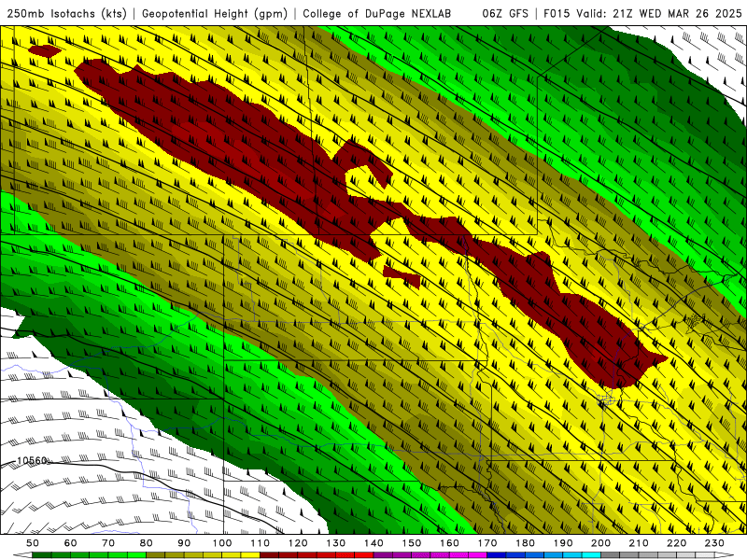Click the '70' legend value

click(108, 543)
